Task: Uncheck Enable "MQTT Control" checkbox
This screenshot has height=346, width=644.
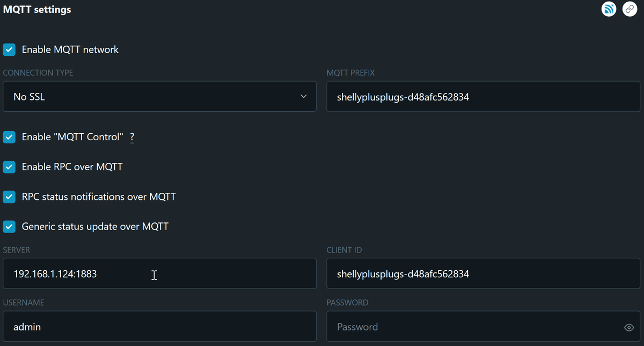Action: pos(9,137)
